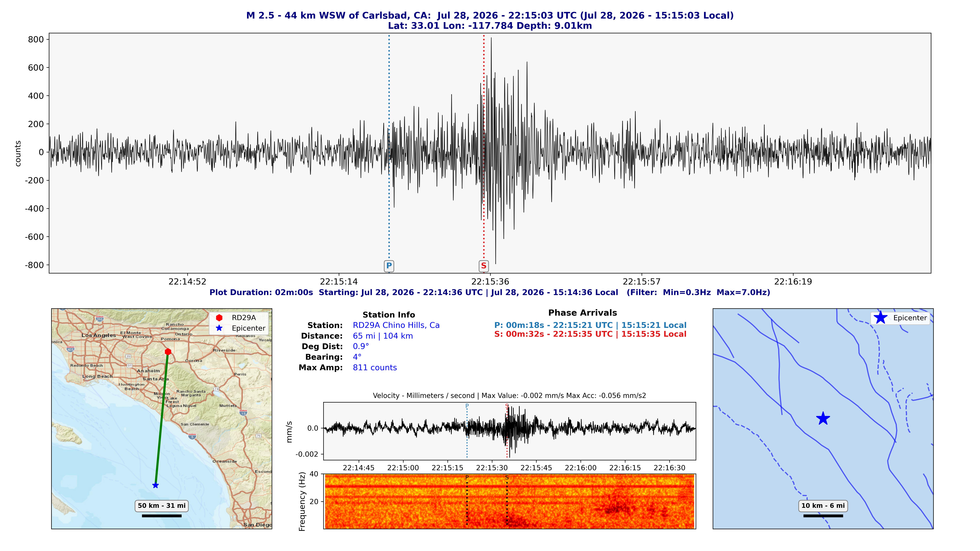Click the 'Riverside' label on the map
Image resolution: width=980 pixels, height=551 pixels.
tap(224, 350)
